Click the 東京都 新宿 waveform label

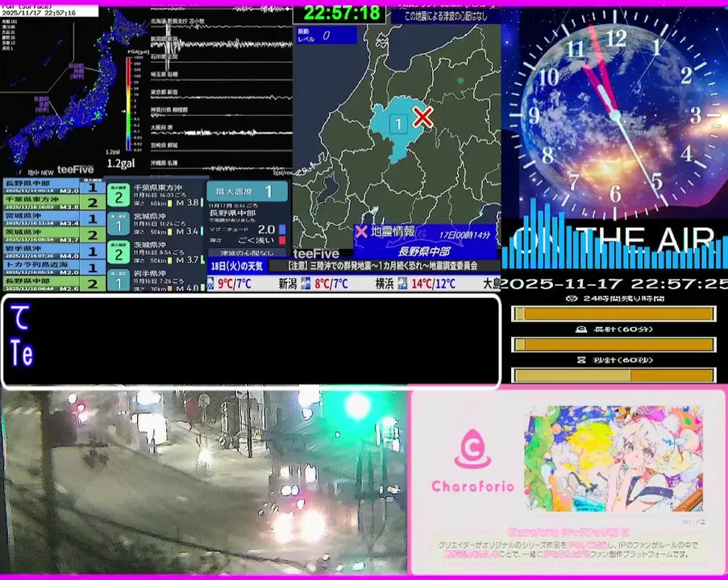[x=164, y=92]
